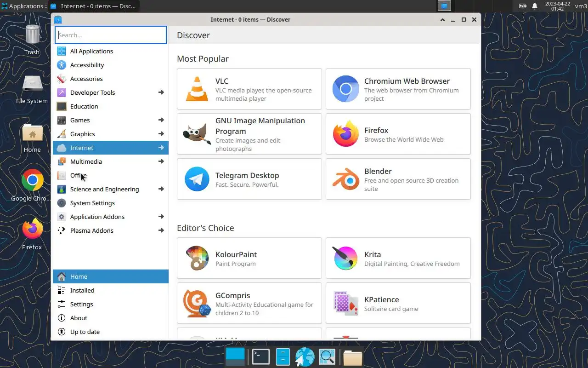
Task: Open the Accessibility category label
Action: pyautogui.click(x=87, y=65)
